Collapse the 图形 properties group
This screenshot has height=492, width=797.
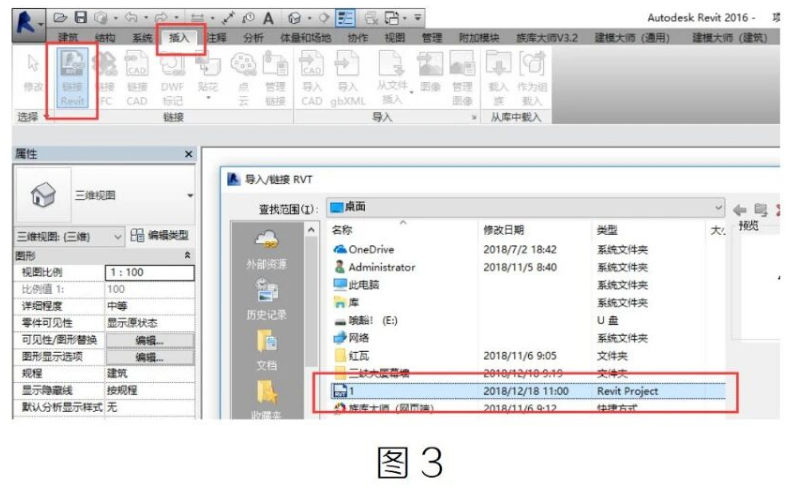point(188,255)
